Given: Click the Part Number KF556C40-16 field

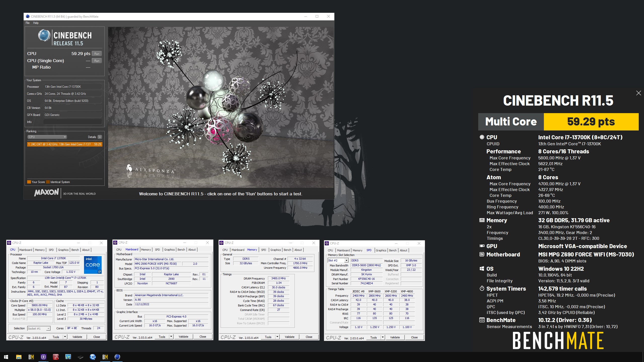Looking at the screenshot, I should pyautogui.click(x=366, y=279).
